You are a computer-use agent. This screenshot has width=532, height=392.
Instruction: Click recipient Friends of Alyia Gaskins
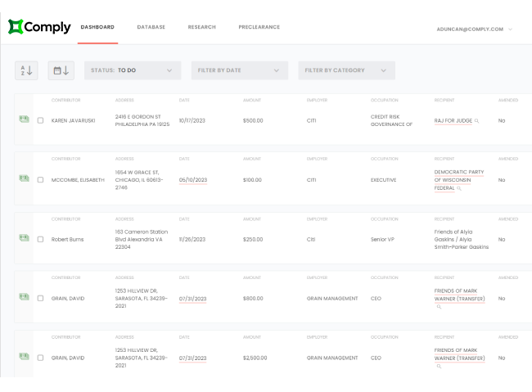pos(462,239)
